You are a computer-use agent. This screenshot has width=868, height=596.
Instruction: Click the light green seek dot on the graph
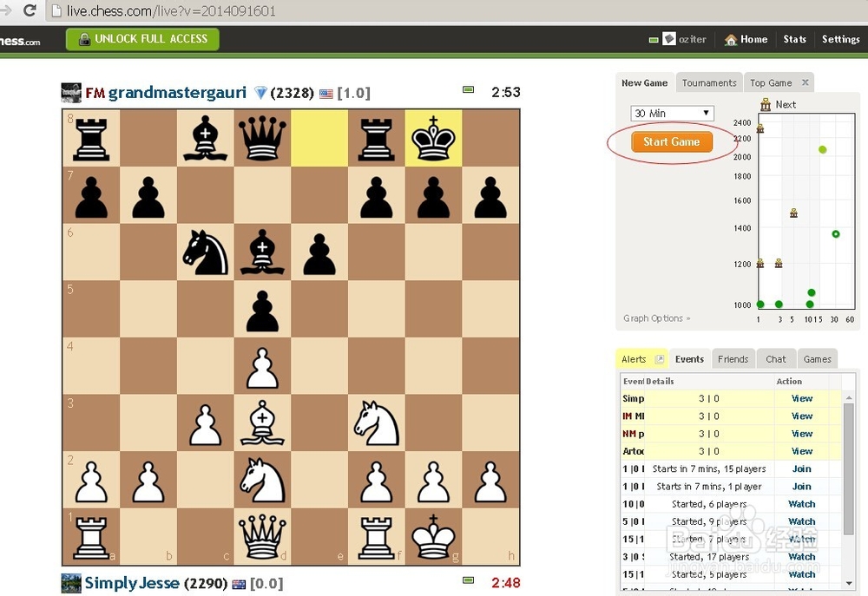[x=822, y=150]
